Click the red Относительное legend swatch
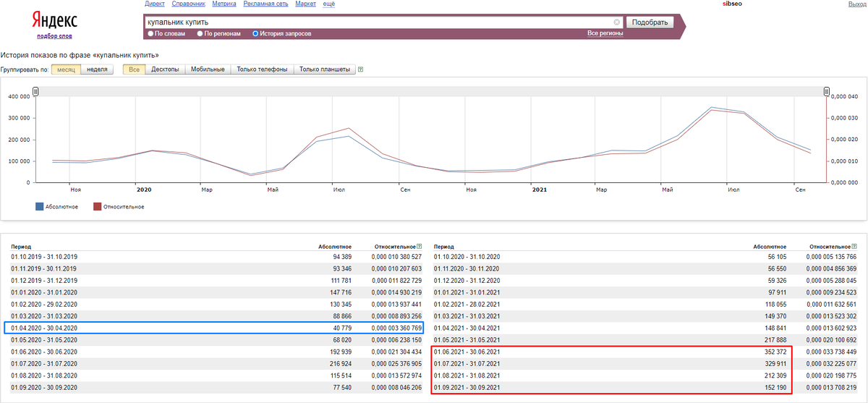The height and width of the screenshot is (403, 868). (97, 207)
